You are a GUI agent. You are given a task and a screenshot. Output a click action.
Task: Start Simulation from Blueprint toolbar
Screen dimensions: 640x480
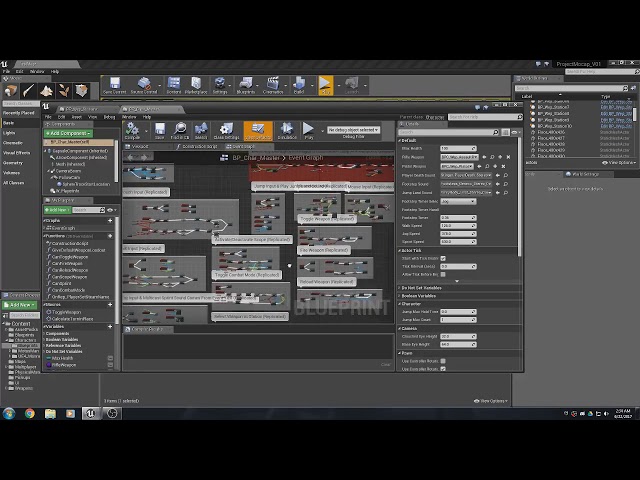[287, 131]
